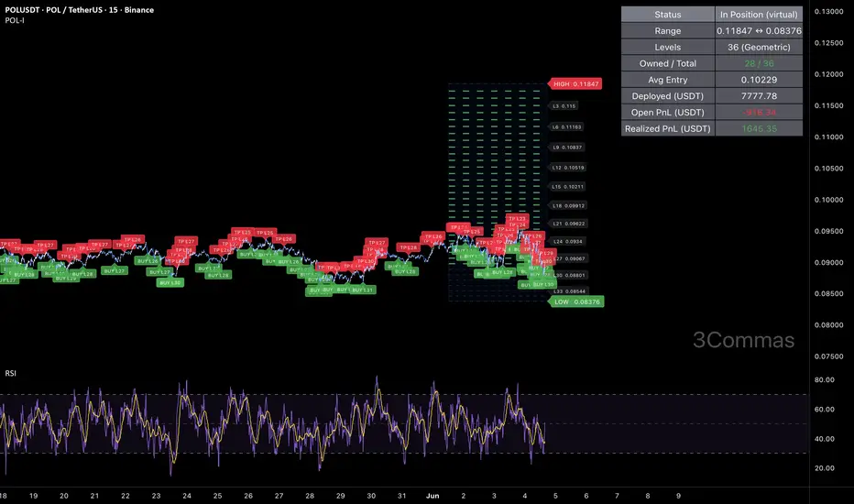Select the L3 0.115 grid level label
854x504 pixels.
pos(564,106)
